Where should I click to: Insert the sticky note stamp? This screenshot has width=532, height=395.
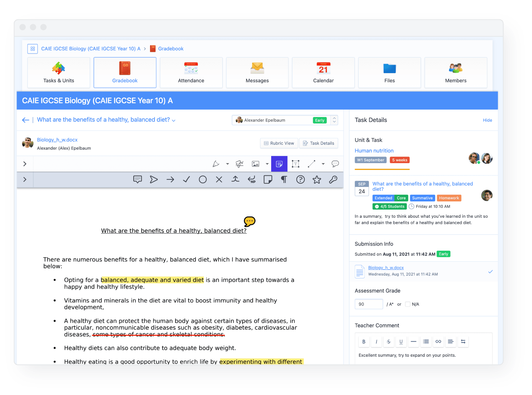(x=268, y=179)
